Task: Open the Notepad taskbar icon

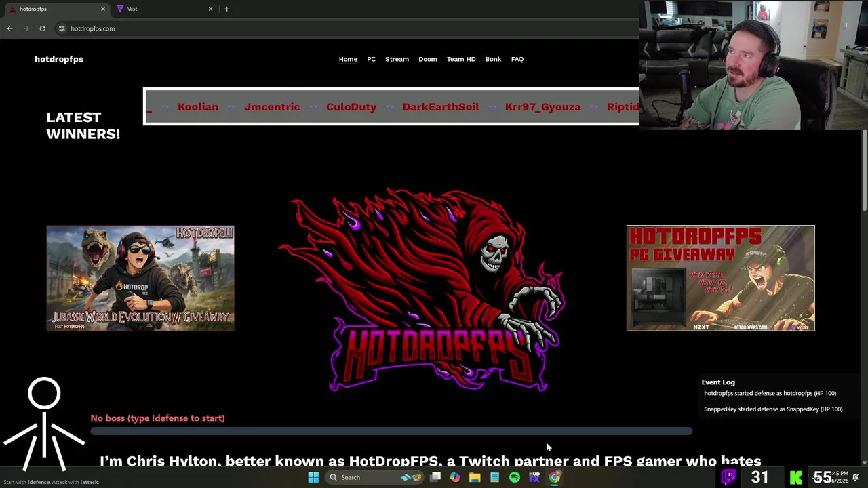Action: click(494, 477)
